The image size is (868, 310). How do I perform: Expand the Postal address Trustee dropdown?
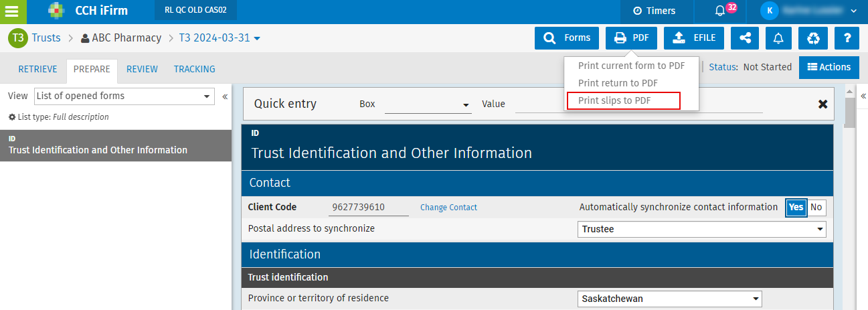click(701, 229)
